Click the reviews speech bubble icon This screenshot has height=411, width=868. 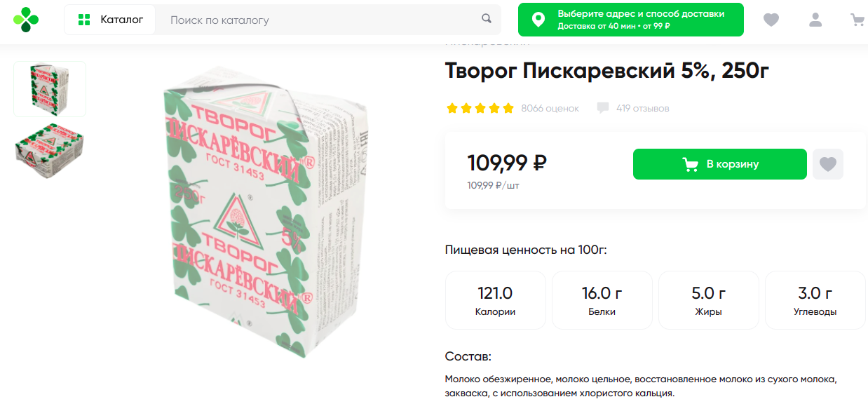(602, 108)
